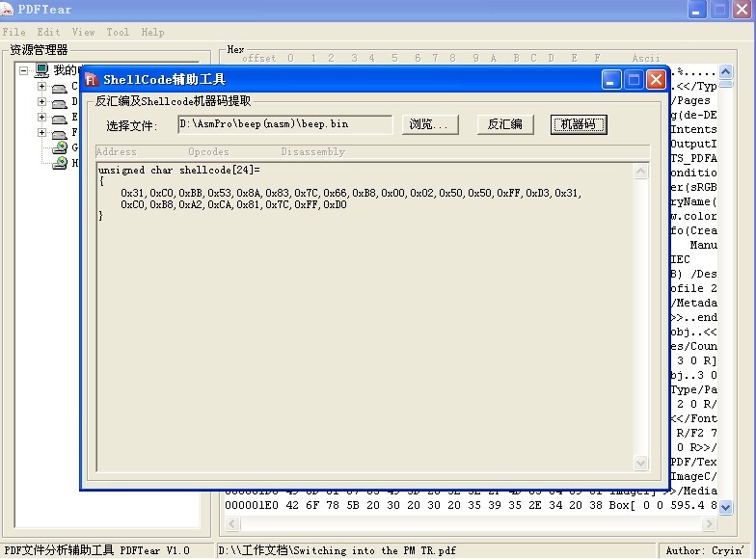Select the D drive icon
Screen dimensions: 756x559
pyautogui.click(x=59, y=102)
